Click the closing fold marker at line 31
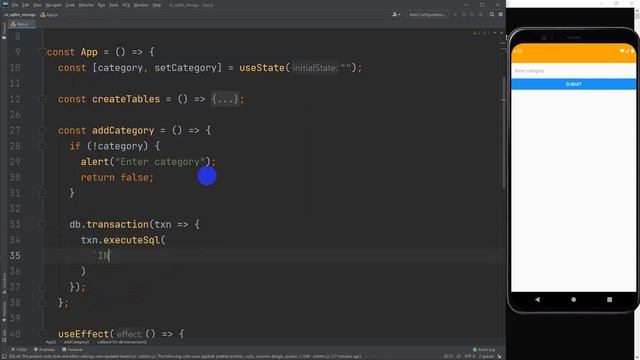Image resolution: width=640 pixels, height=360 pixels. click(x=42, y=193)
